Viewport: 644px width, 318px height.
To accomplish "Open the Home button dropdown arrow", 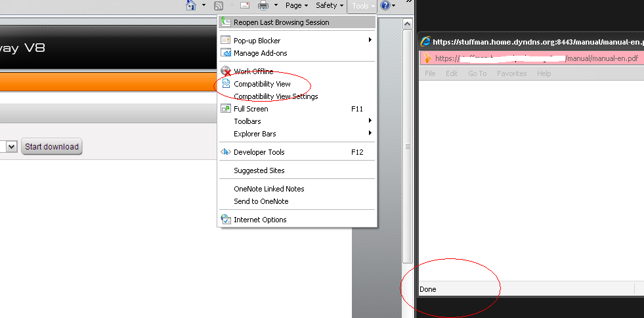I will click(x=204, y=5).
